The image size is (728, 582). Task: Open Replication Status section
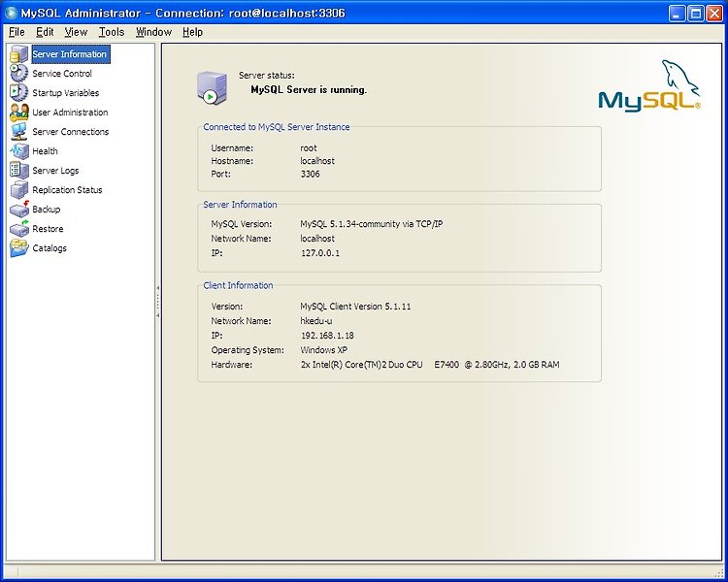[x=67, y=190]
